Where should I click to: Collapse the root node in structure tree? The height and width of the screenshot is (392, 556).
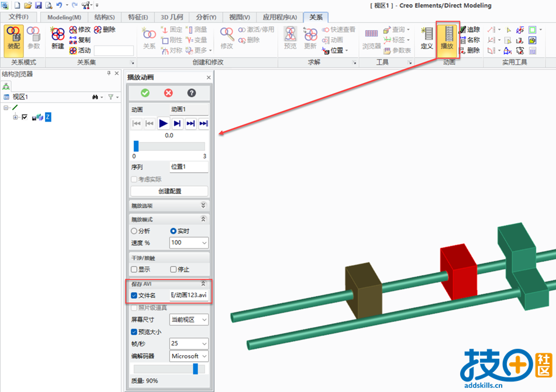pos(6,107)
